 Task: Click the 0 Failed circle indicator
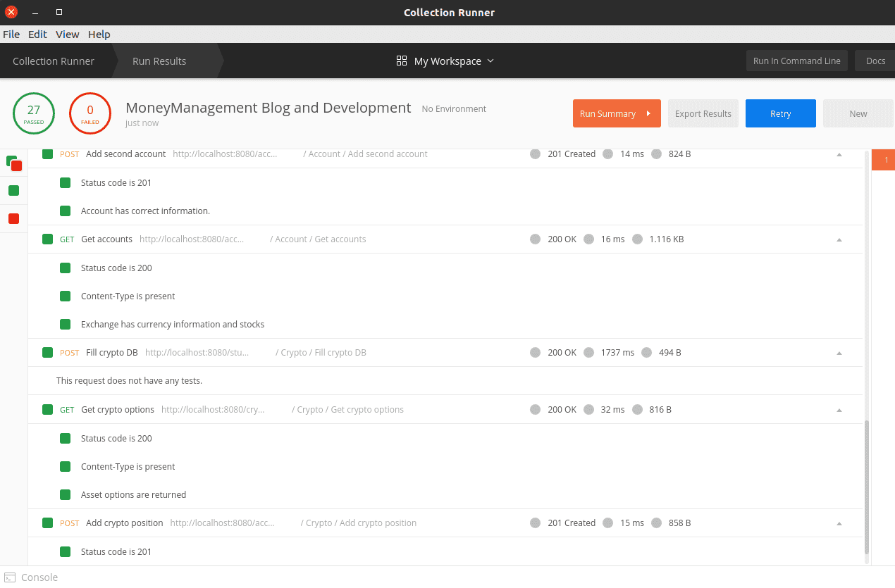click(x=90, y=113)
